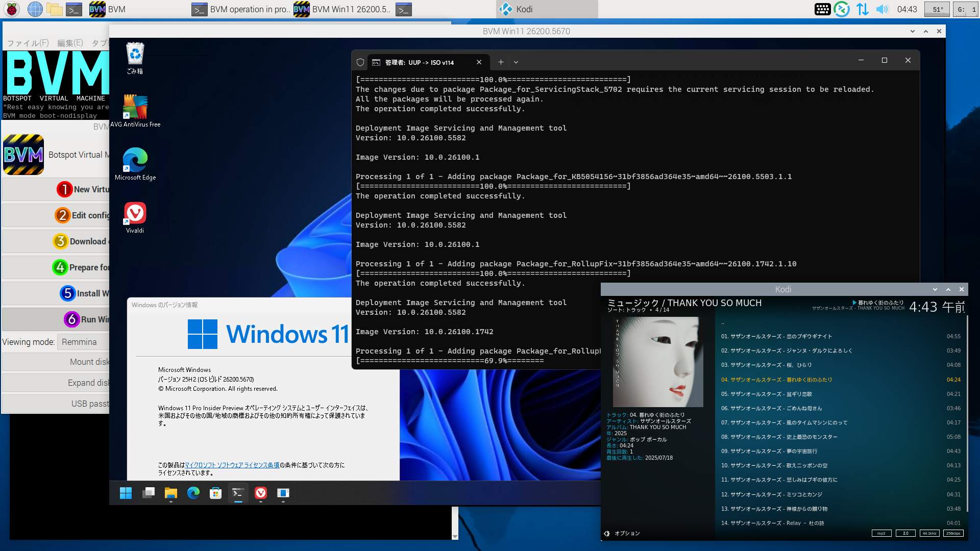Click Kodi window title chevron down
This screenshot has height=551, width=980.
pyautogui.click(x=935, y=289)
